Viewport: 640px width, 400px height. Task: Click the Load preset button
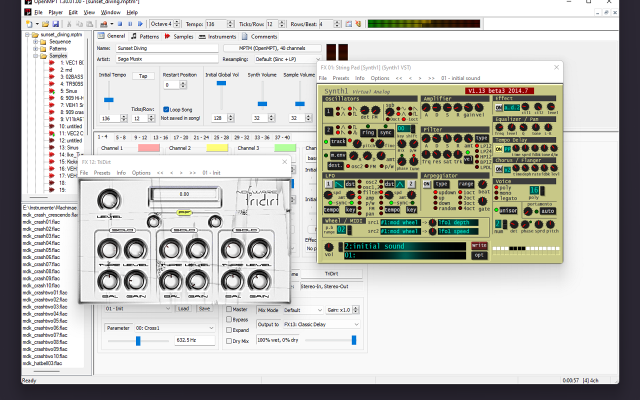tap(184, 309)
